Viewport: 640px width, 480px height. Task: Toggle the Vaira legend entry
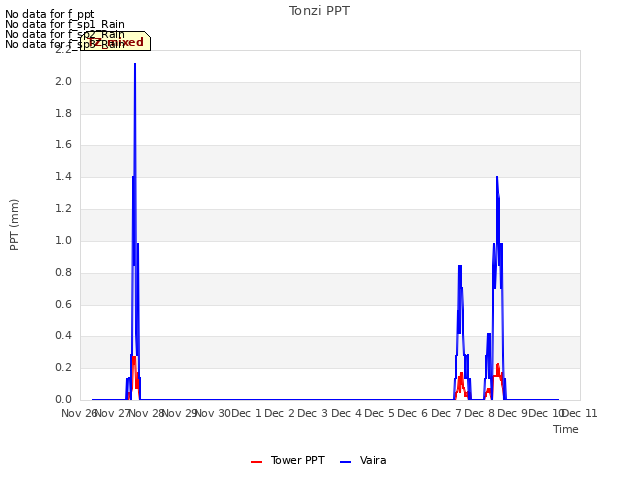coord(363,460)
